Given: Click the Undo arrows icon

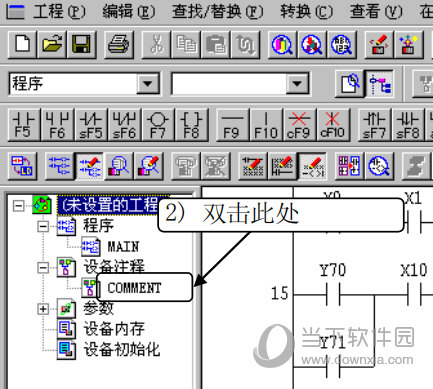Looking at the screenshot, I should [245, 44].
